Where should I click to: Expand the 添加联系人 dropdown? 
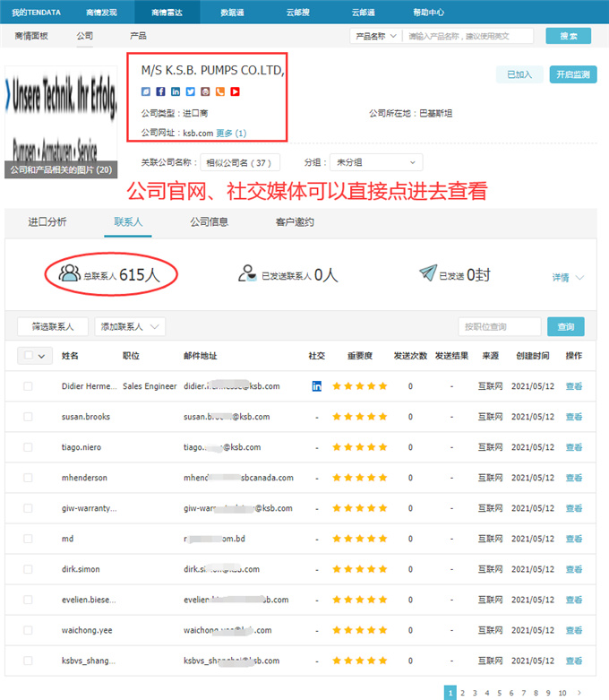pyautogui.click(x=130, y=327)
